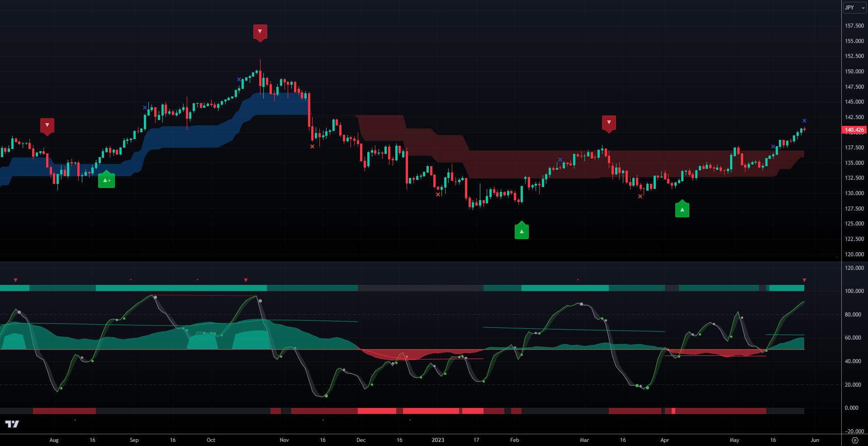Click orange X marker in mid-November

click(x=312, y=147)
